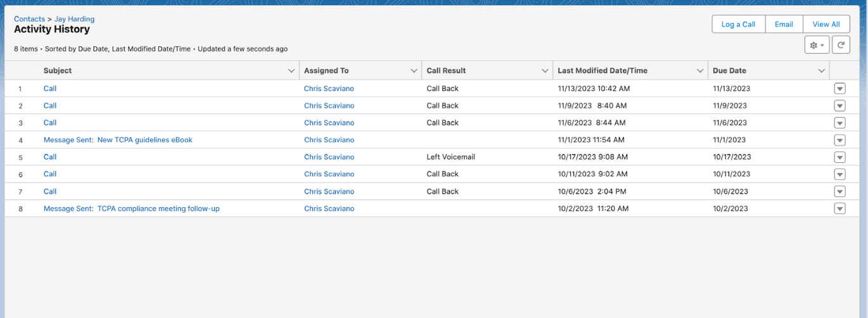Open the Call subject in row 6

pos(50,174)
